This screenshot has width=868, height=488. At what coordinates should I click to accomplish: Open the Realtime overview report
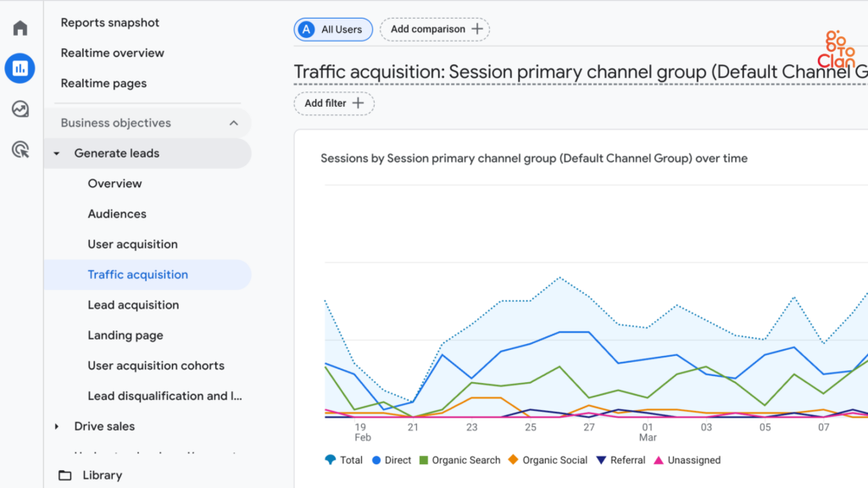[x=112, y=53]
